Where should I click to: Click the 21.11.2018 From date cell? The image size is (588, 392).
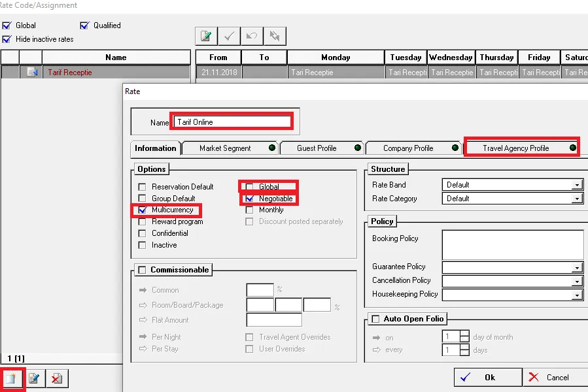[x=218, y=73]
